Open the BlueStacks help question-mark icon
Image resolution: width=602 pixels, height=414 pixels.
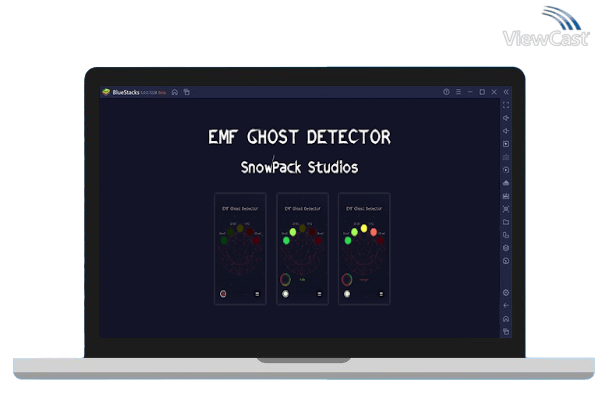446,92
